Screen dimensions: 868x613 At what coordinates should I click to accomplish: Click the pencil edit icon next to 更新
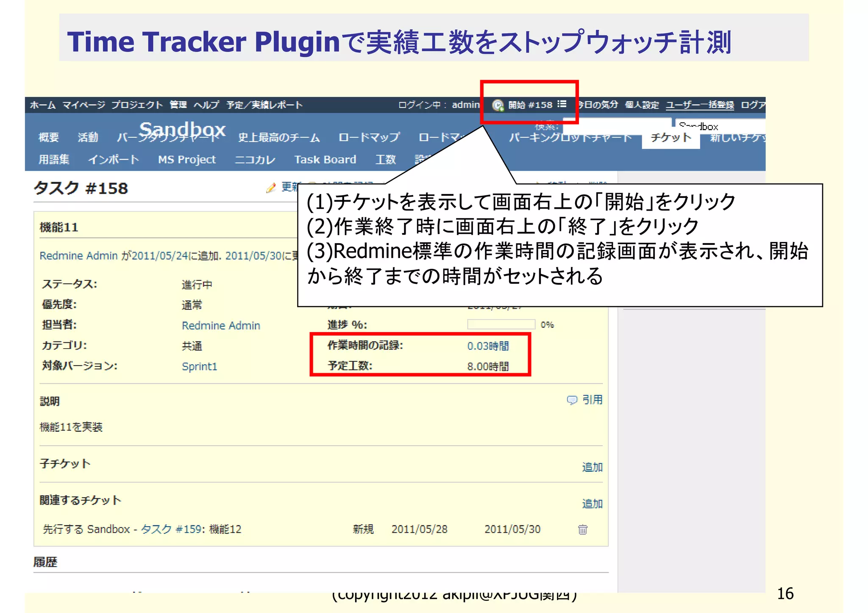point(271,188)
